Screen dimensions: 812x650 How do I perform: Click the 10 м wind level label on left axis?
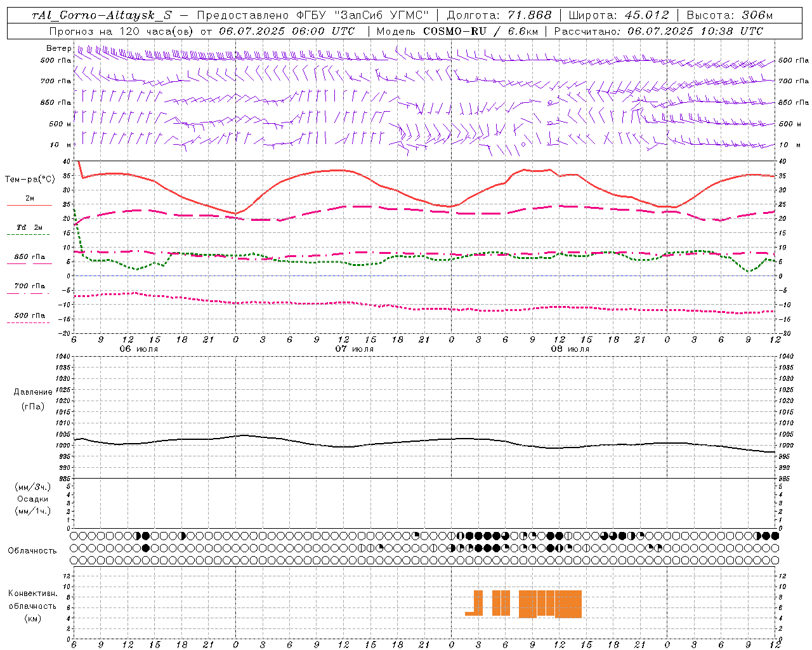point(61,145)
